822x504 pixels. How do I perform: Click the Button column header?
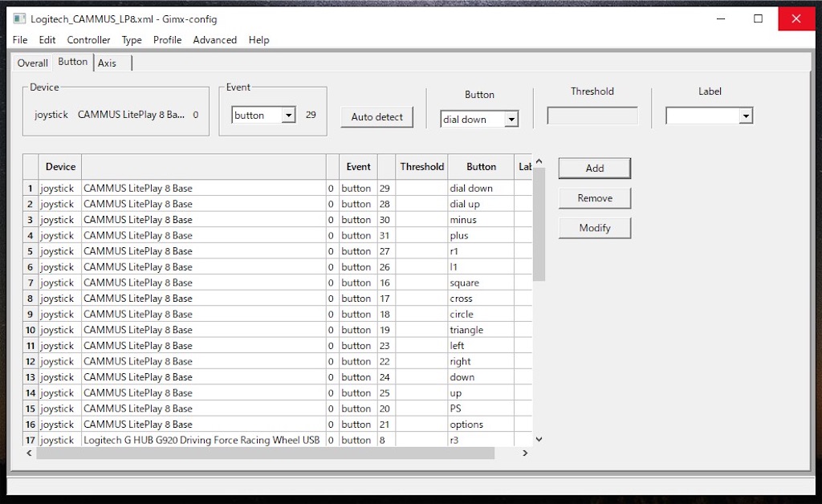pyautogui.click(x=481, y=167)
